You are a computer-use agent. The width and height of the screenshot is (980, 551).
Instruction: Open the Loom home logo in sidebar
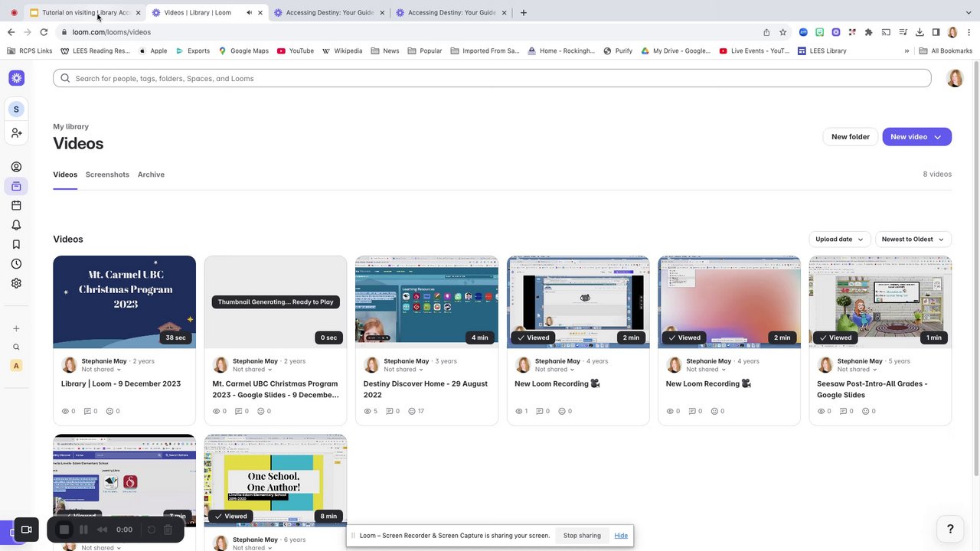pyautogui.click(x=16, y=78)
